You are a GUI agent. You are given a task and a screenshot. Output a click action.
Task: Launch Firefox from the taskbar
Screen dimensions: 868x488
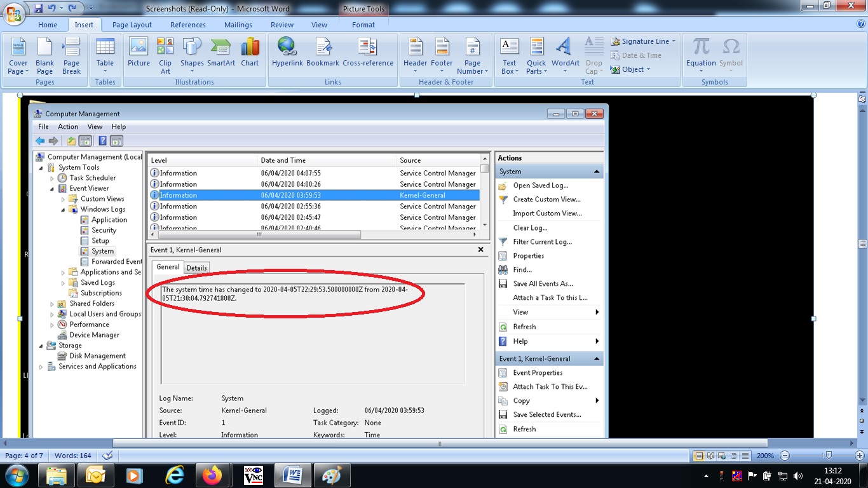tap(213, 475)
